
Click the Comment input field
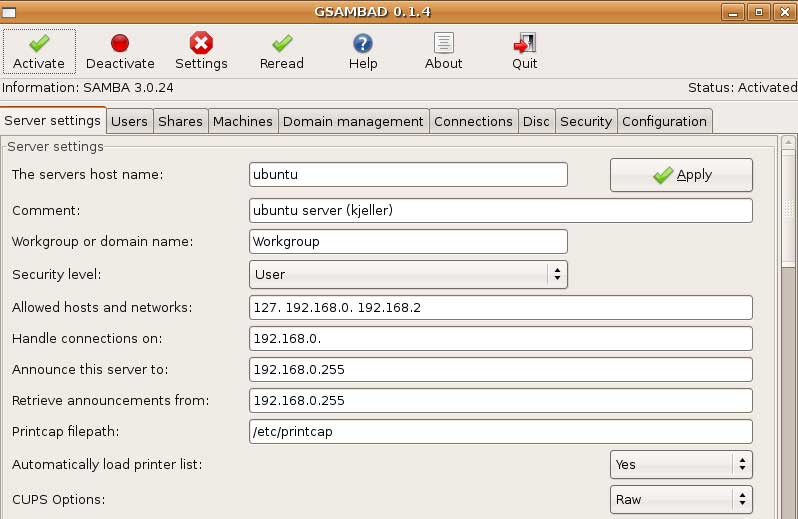(x=501, y=211)
